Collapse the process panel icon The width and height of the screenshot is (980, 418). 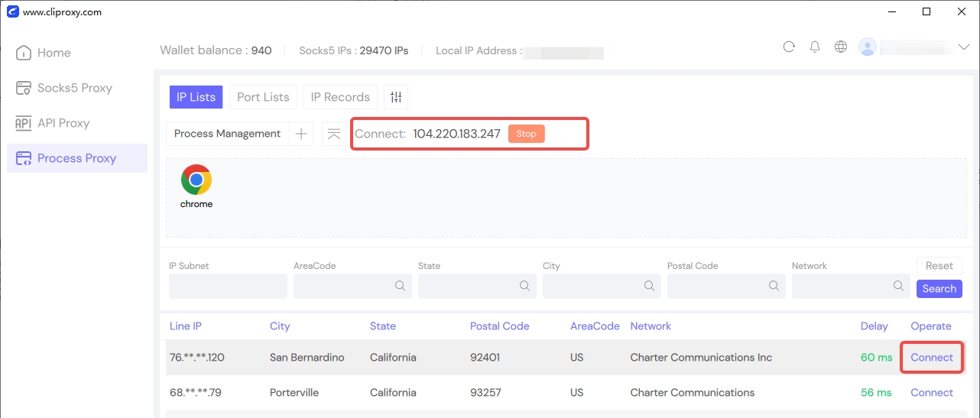point(334,134)
